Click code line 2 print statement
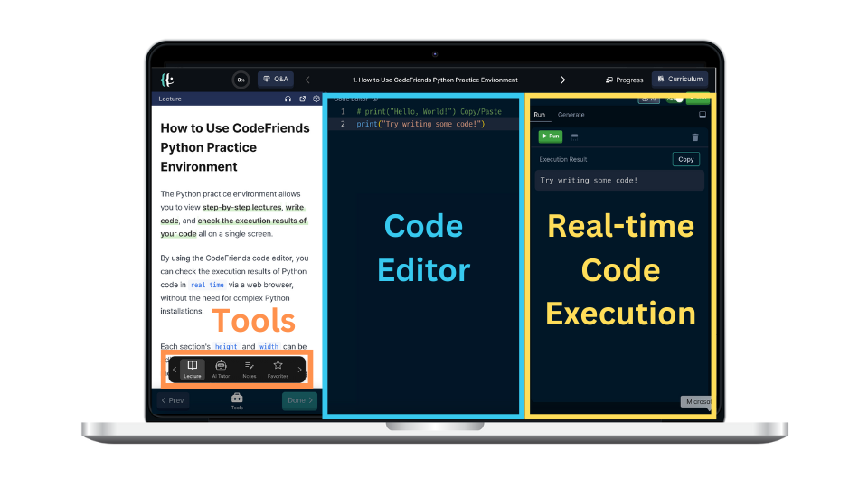This screenshot has height=488, width=868. pos(420,124)
